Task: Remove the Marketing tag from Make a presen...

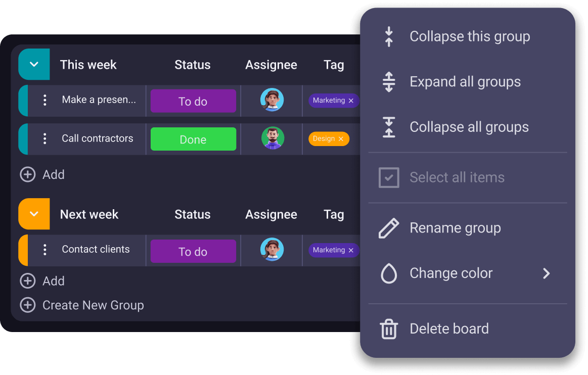Action: click(x=351, y=100)
